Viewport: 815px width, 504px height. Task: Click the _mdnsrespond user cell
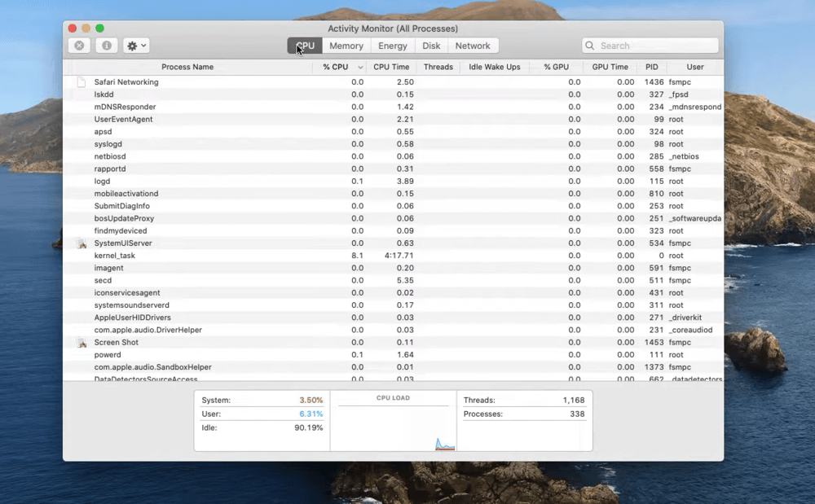(x=695, y=107)
